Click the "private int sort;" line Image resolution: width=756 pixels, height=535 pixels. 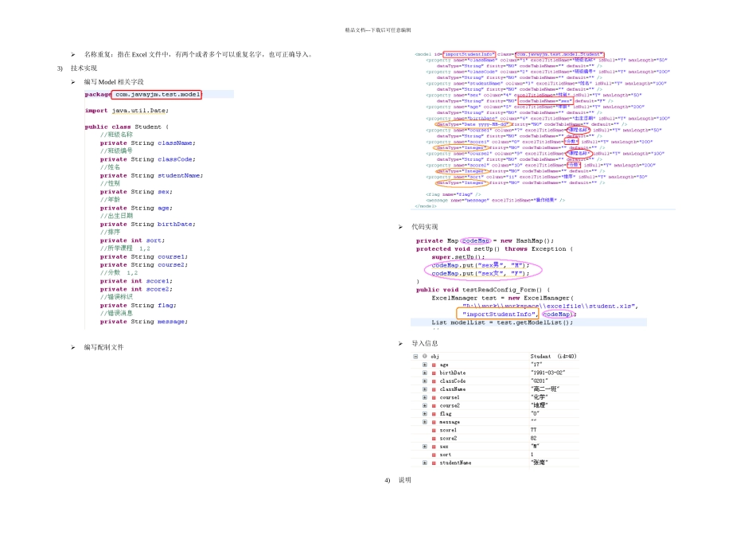pyautogui.click(x=132, y=240)
